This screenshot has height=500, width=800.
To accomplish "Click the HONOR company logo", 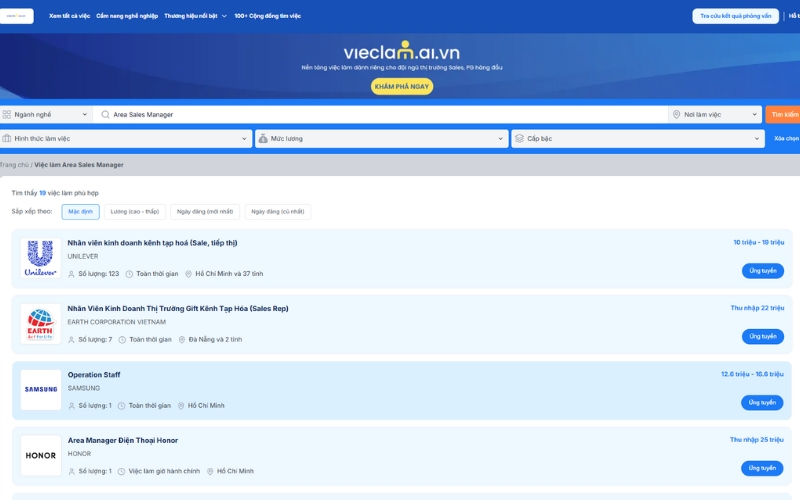I will click(x=40, y=455).
